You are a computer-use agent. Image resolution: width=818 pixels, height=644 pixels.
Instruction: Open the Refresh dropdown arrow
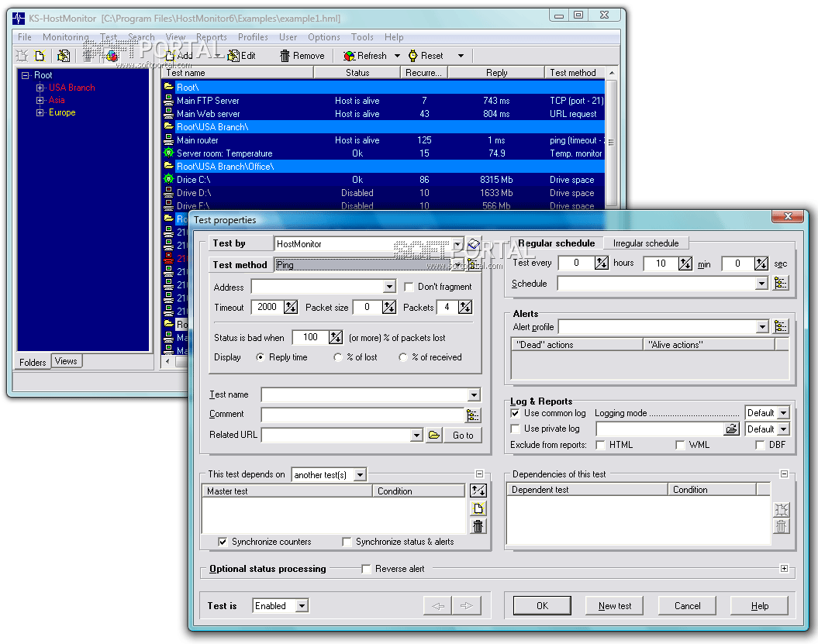pyautogui.click(x=397, y=55)
